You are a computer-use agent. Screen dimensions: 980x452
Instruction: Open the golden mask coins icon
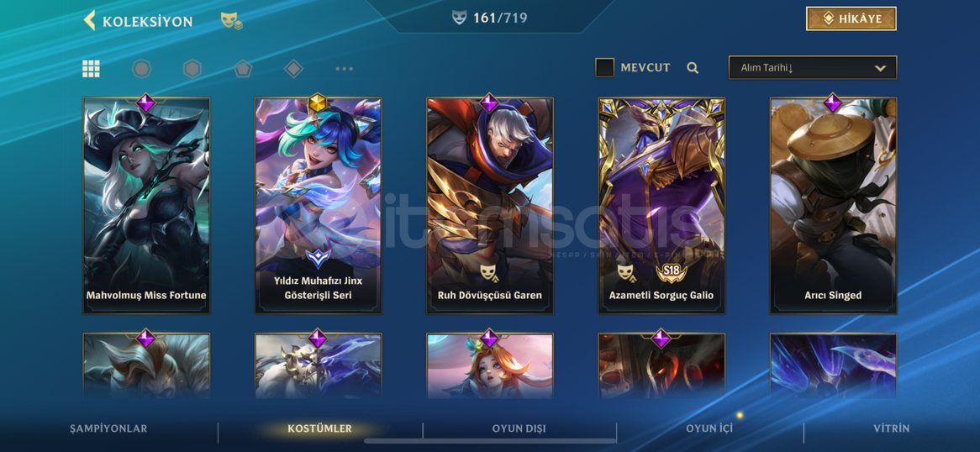[x=231, y=21]
